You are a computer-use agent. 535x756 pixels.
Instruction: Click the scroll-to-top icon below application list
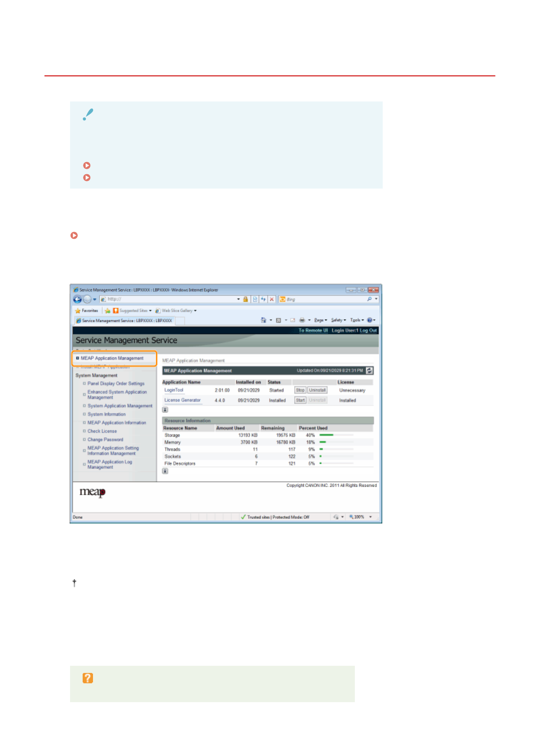click(x=165, y=409)
